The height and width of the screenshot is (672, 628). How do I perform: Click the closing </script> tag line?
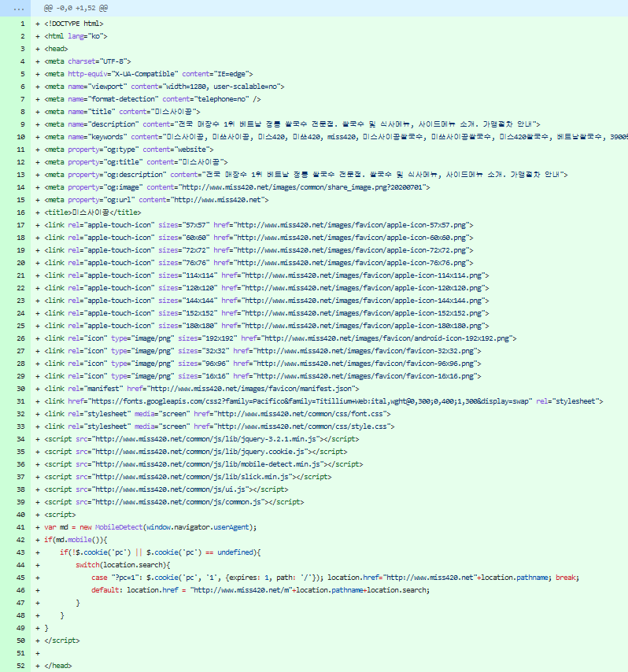pos(62,641)
